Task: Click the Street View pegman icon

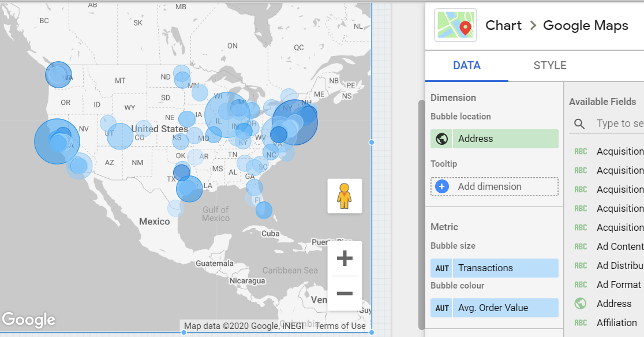Action: 344,196
